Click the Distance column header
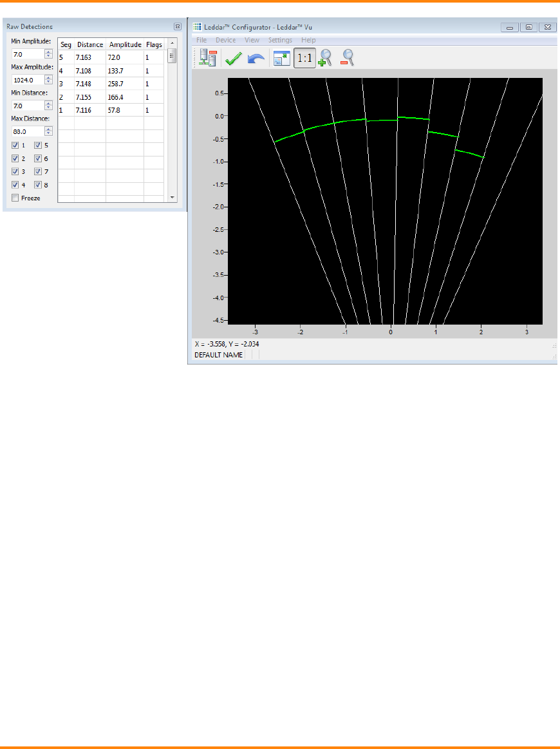This screenshot has height=749, width=560. [x=89, y=44]
